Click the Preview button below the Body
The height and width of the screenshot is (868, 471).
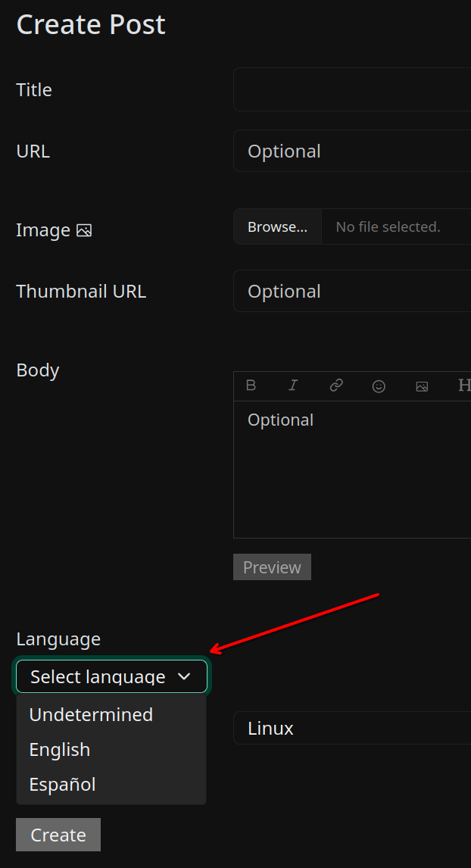[x=273, y=567]
